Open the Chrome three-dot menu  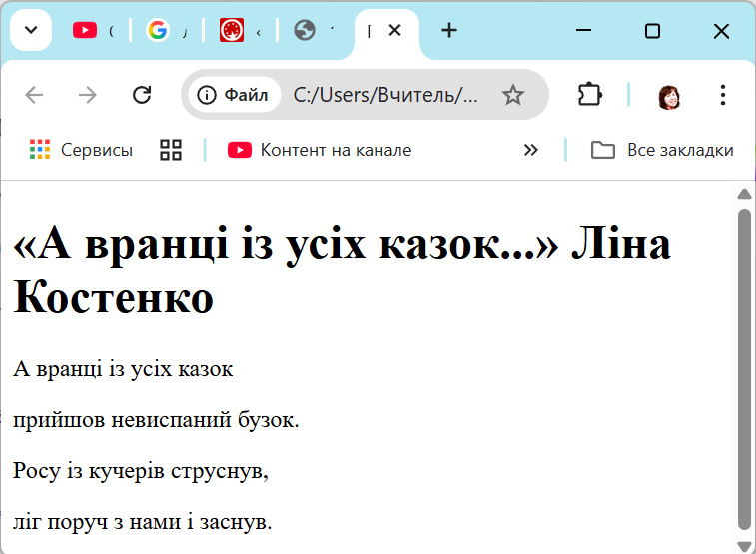[x=723, y=95]
